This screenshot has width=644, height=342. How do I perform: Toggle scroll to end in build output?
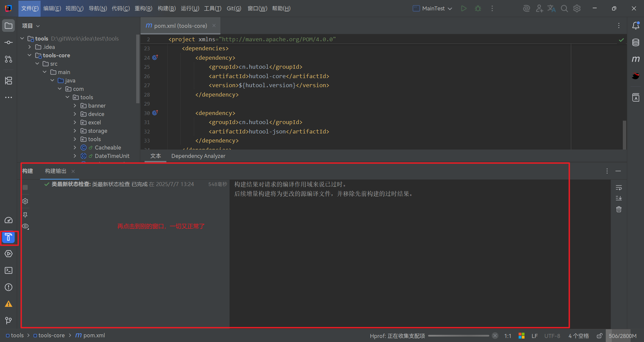click(x=619, y=198)
